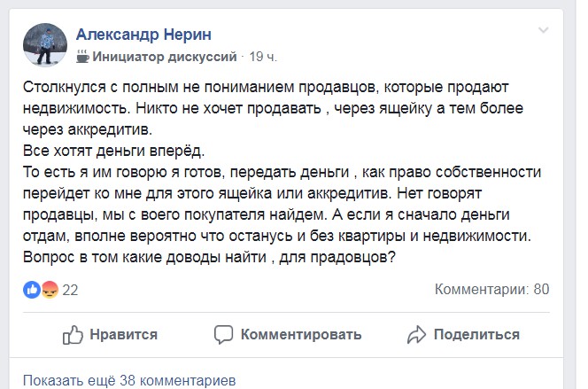Click the speech bubble comment icon
This screenshot has width=588, height=389.
(224, 334)
